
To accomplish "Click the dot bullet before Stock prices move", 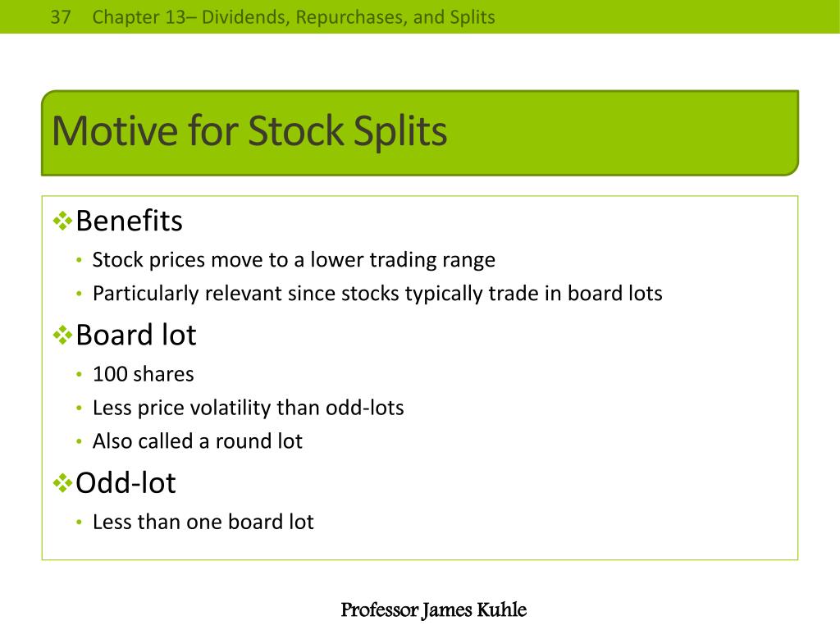I will pyautogui.click(x=79, y=260).
